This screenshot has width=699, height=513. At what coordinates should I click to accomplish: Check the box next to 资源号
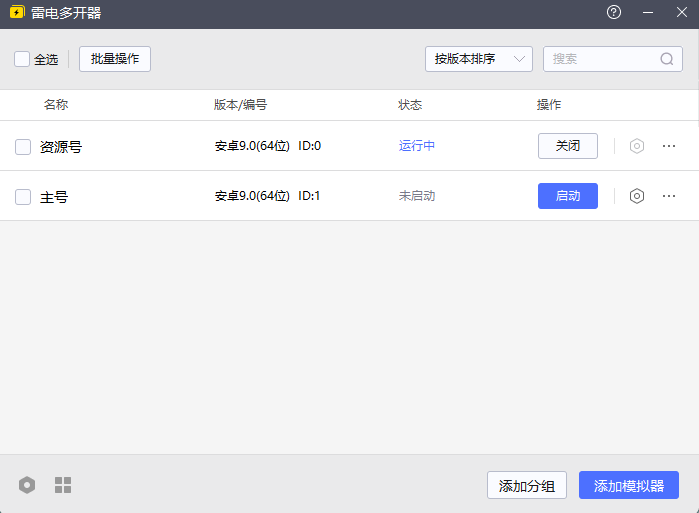pyautogui.click(x=23, y=147)
